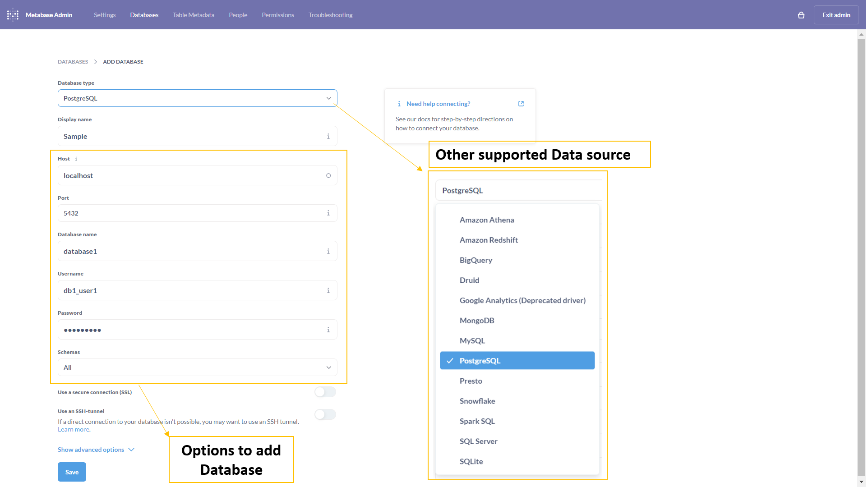868x487 pixels.
Task: Select SQLite from the data source list
Action: 471,461
